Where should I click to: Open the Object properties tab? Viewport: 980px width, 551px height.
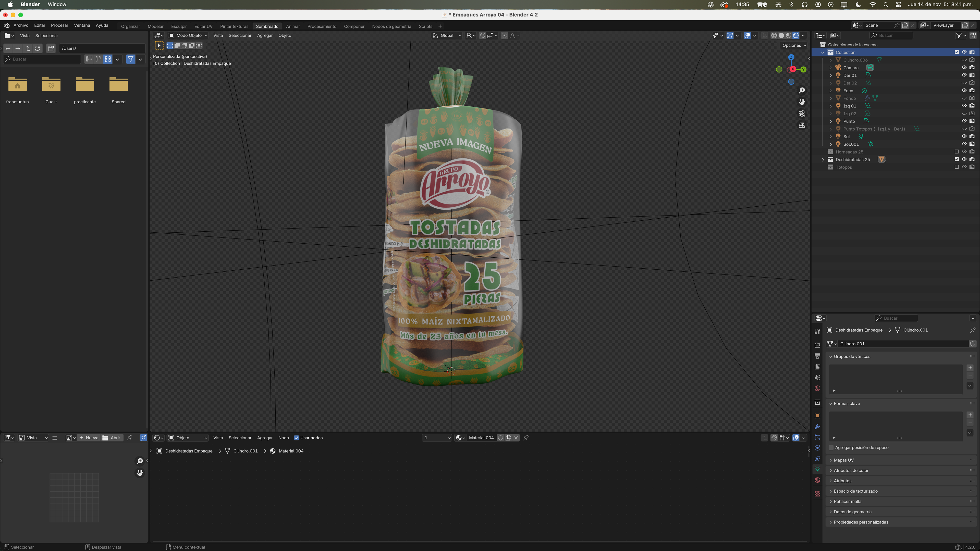click(817, 416)
